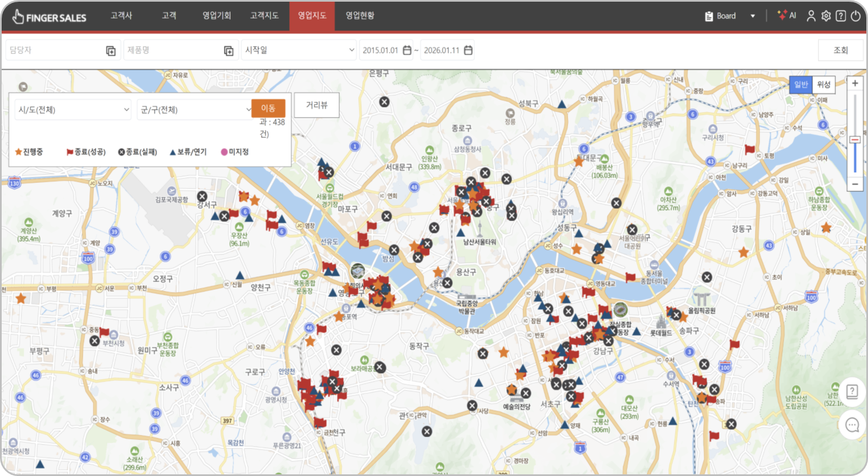868x476 pixels.
Task: Click the help question mark icon in header
Action: click(840, 16)
